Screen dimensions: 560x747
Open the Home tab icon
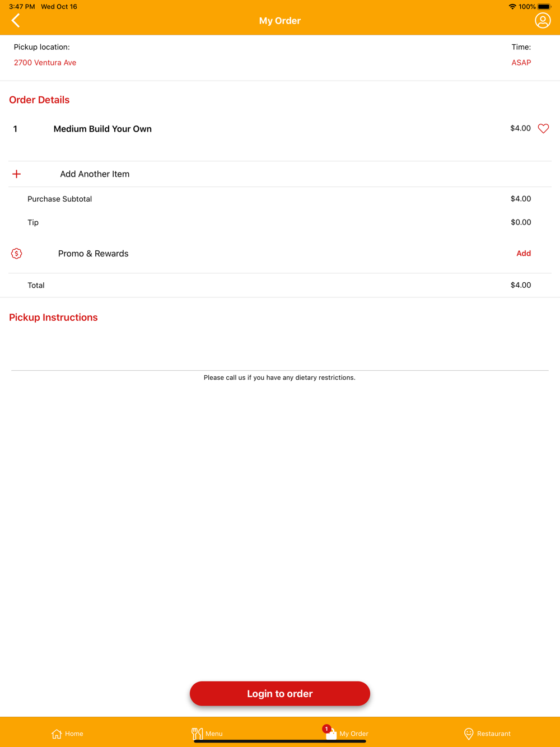click(x=57, y=734)
